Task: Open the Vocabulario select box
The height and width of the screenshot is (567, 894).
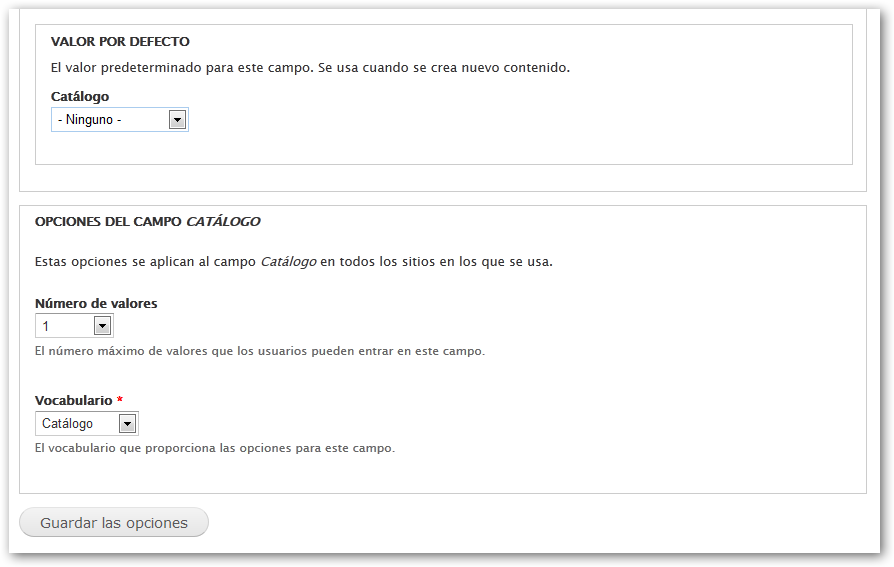Action: [x=78, y=424]
